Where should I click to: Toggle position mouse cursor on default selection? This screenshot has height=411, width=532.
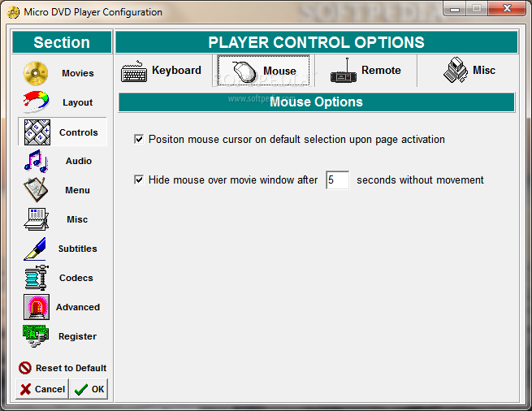coord(139,139)
